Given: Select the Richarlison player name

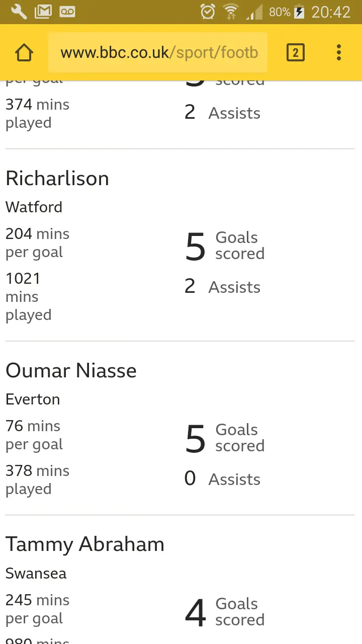Looking at the screenshot, I should pos(57,179).
